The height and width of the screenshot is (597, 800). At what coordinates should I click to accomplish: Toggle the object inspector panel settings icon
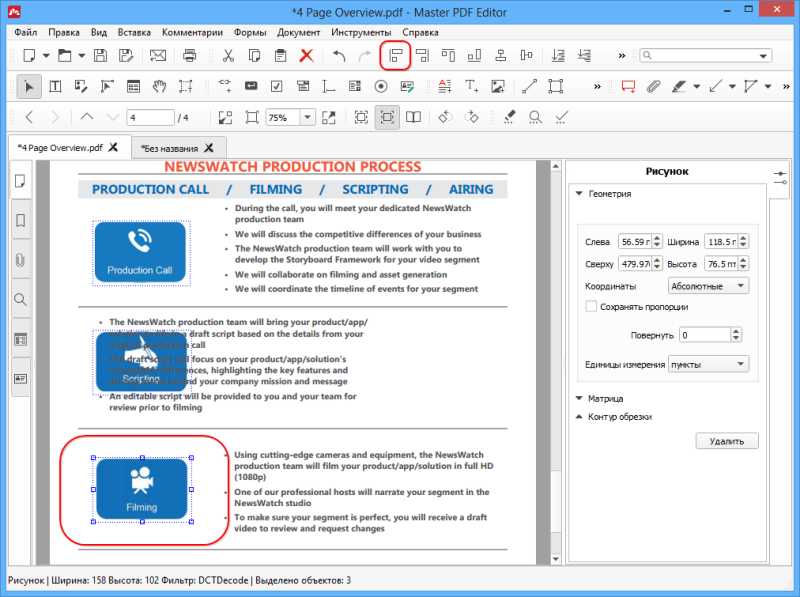coord(780,178)
